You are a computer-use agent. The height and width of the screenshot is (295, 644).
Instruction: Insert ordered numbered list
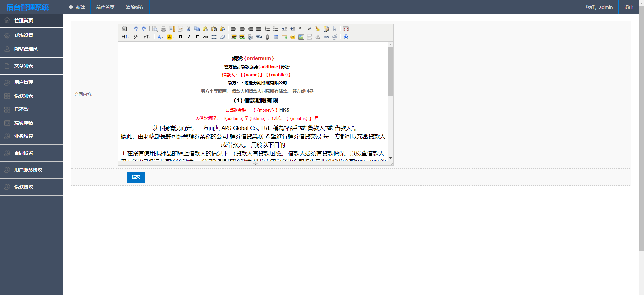(x=267, y=29)
